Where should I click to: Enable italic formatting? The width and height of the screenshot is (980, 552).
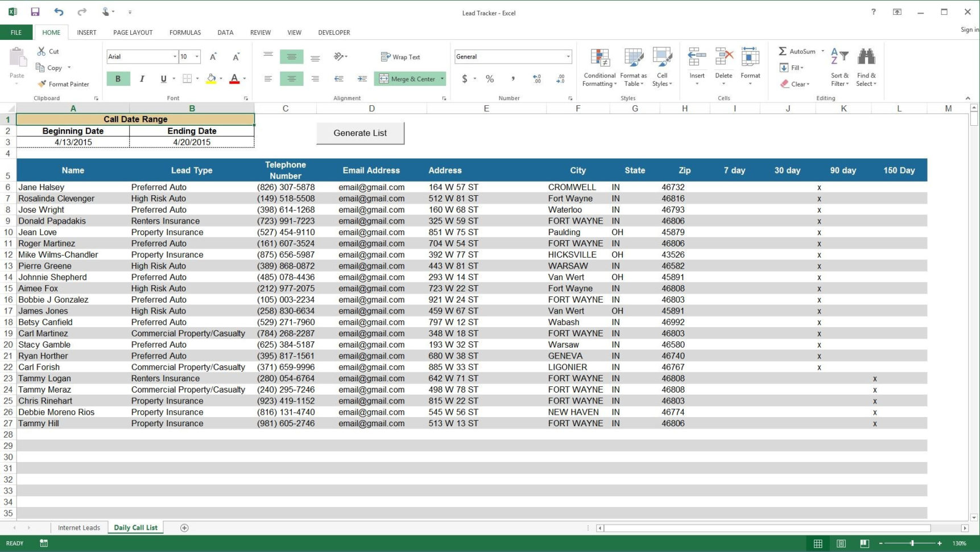tap(142, 79)
